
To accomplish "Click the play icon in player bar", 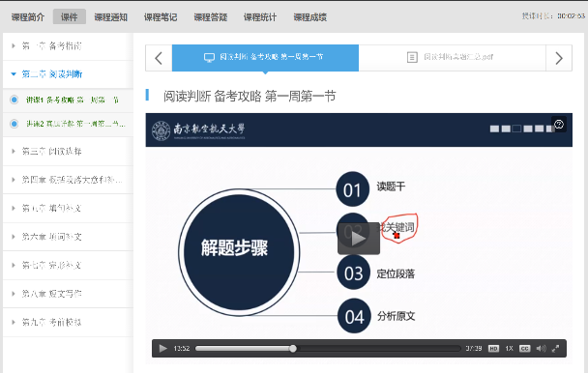I will (162, 348).
